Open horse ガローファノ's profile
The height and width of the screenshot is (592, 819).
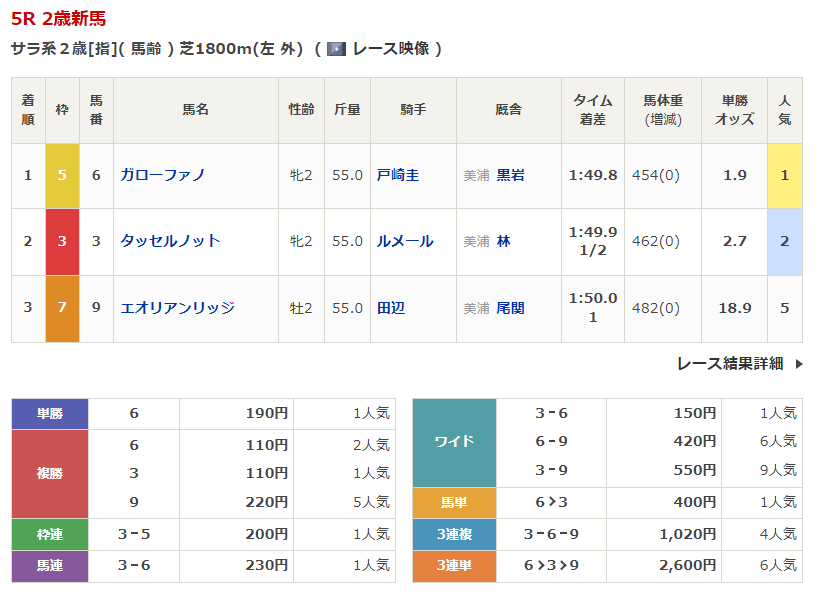coord(162,175)
